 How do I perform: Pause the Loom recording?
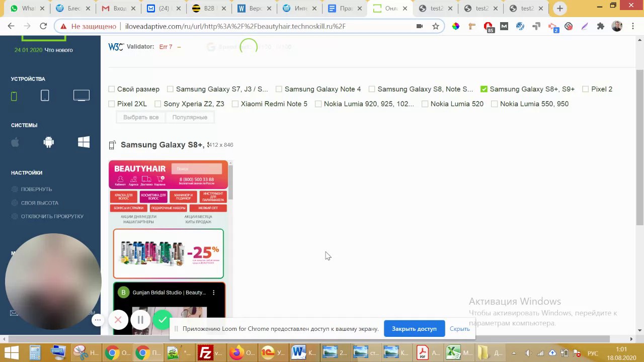tap(140, 320)
